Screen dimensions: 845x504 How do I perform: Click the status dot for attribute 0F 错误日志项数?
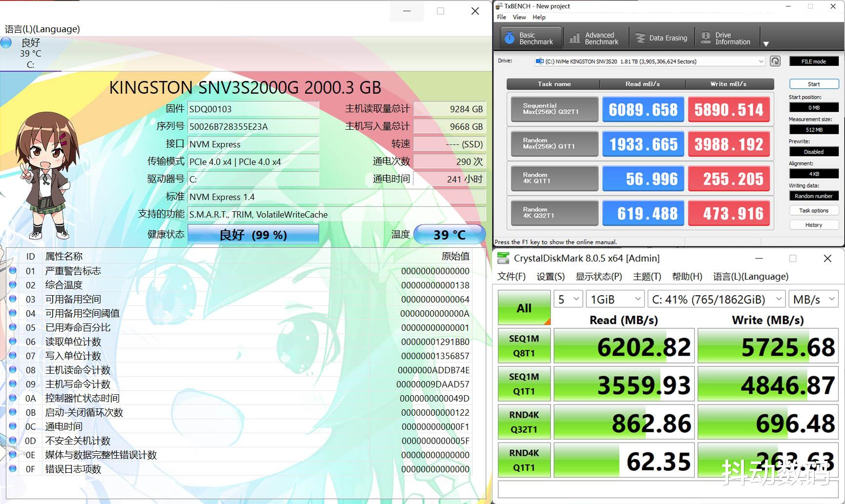click(13, 468)
